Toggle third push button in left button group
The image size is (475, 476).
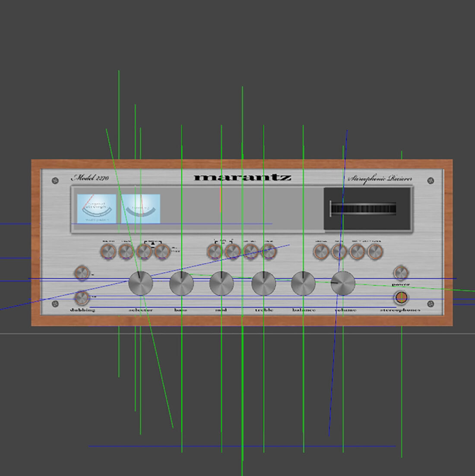144,251
